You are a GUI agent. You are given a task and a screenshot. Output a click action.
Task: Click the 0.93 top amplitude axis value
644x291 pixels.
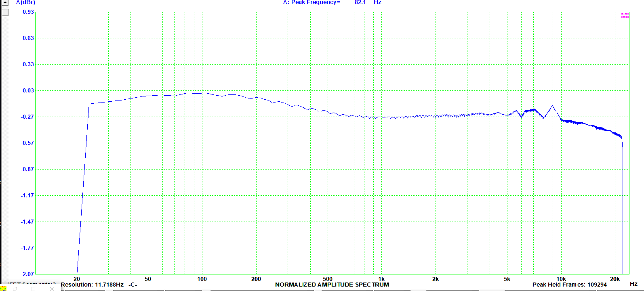[x=28, y=12]
